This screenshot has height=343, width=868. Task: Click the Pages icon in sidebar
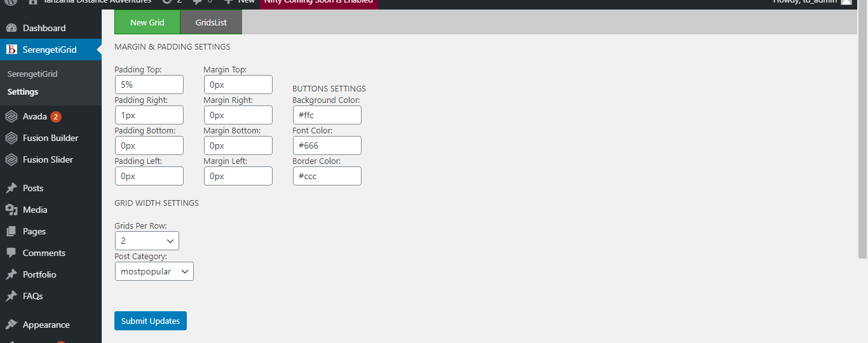(11, 231)
